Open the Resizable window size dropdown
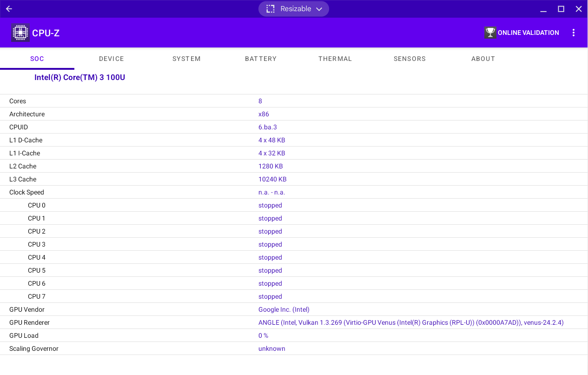Image resolution: width=588 pixels, height=375 pixels. coord(294,9)
